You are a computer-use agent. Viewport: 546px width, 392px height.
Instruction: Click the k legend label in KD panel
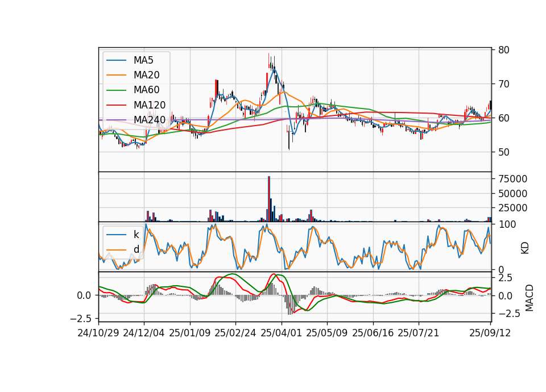click(x=136, y=235)
